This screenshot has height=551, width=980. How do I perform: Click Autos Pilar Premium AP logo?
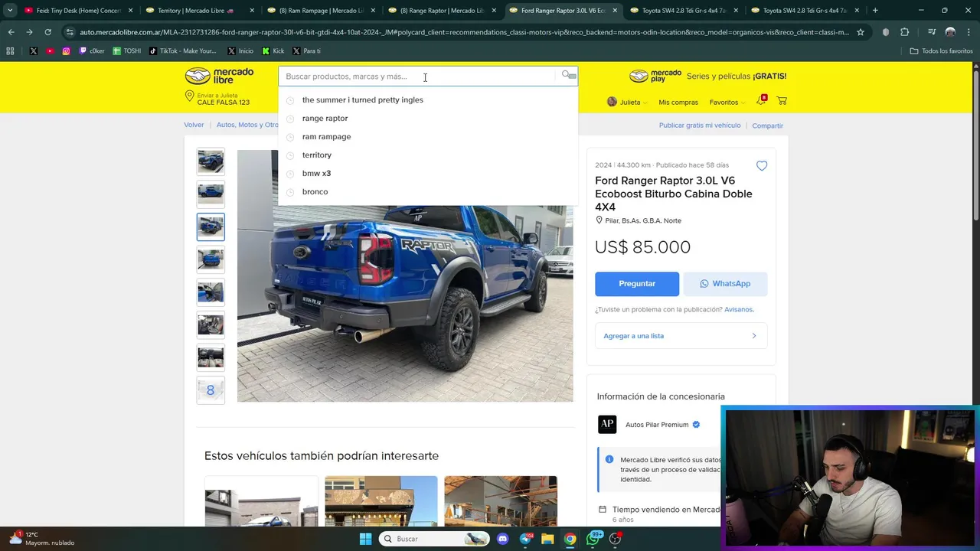(x=607, y=424)
